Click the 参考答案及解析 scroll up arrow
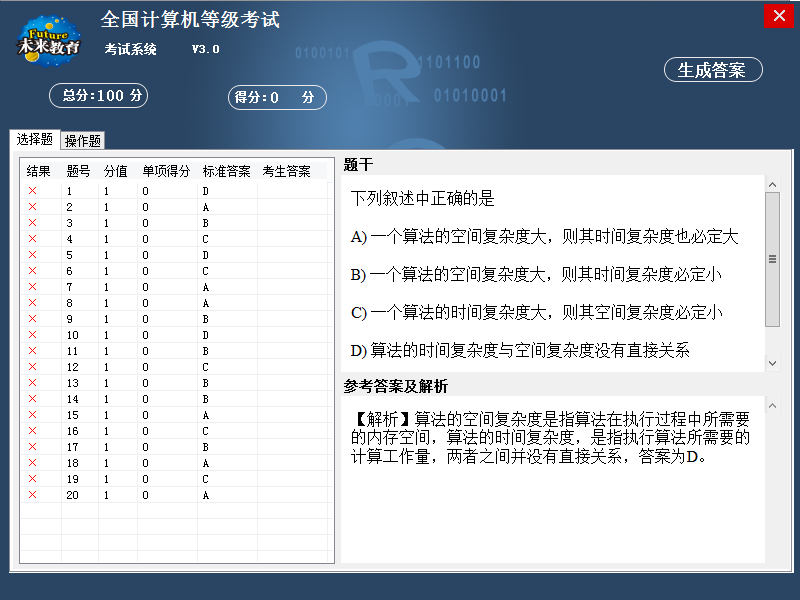This screenshot has width=800, height=600. coord(772,406)
